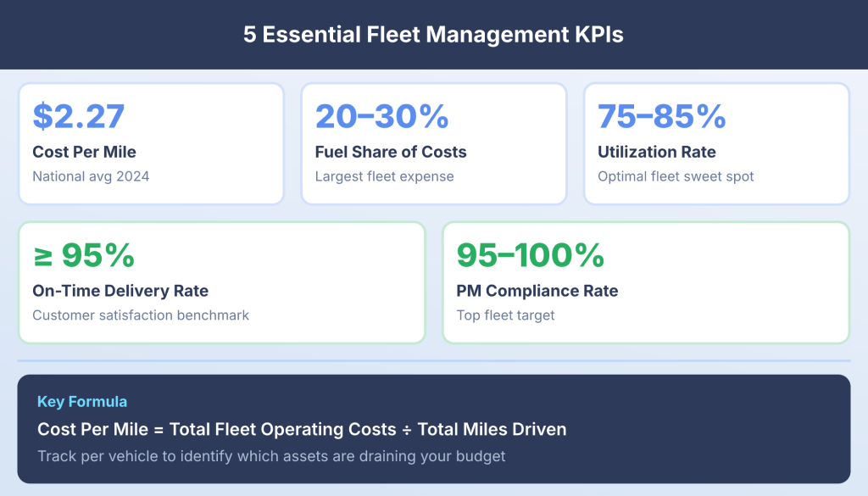Select the 'Utilization Rate' heading

[x=657, y=152]
